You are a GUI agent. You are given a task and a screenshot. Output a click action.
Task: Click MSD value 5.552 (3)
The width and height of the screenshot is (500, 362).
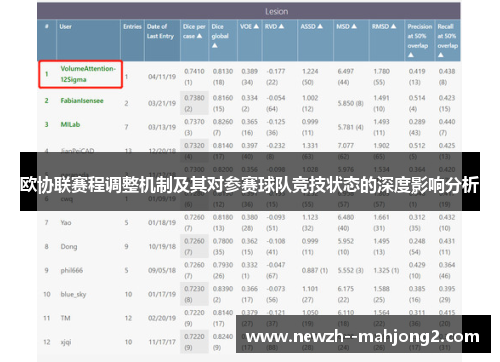(351, 270)
